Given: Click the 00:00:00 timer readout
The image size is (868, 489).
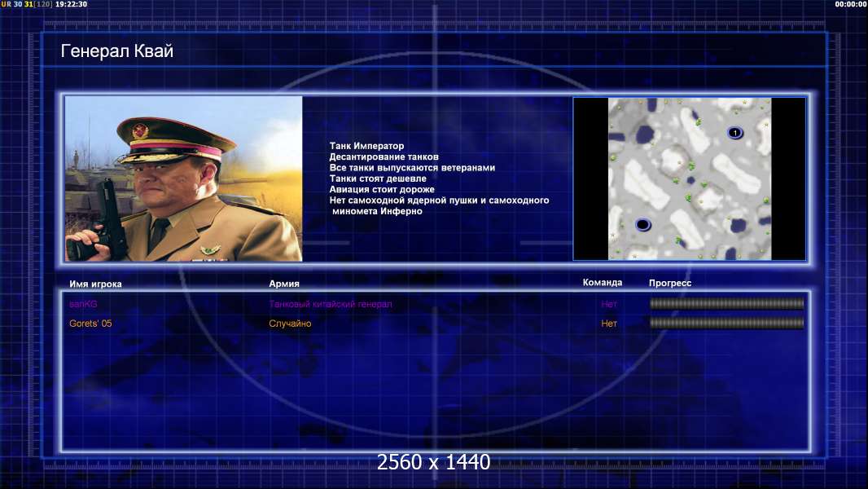Looking at the screenshot, I should [x=851, y=4].
